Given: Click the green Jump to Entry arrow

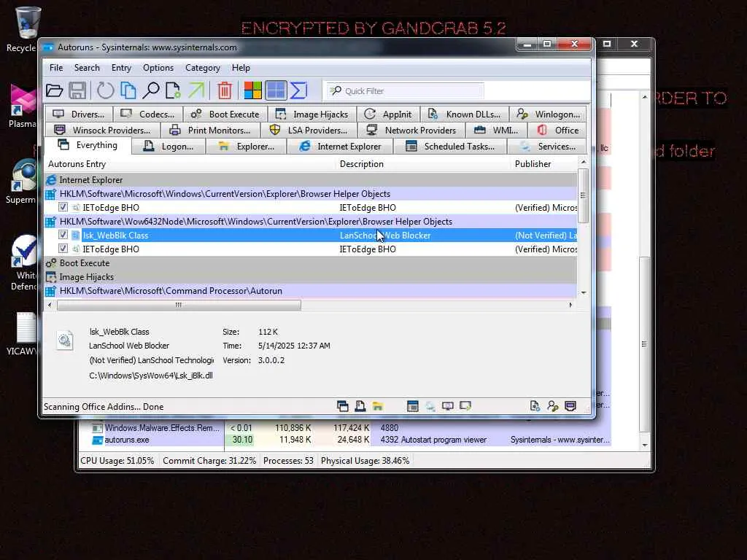Looking at the screenshot, I should pos(196,90).
